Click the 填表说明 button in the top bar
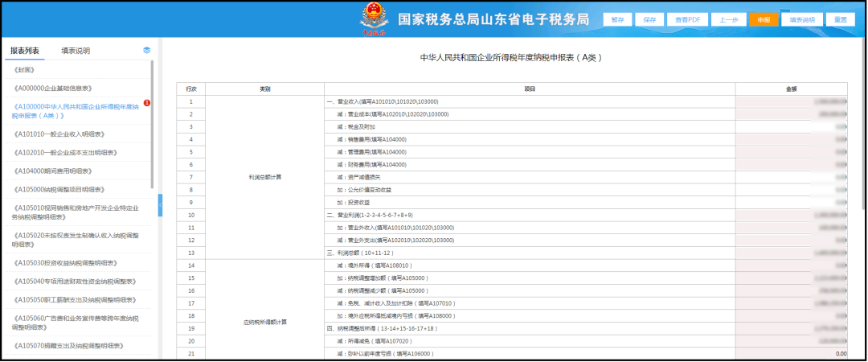This screenshot has height=362, width=868. [x=801, y=19]
